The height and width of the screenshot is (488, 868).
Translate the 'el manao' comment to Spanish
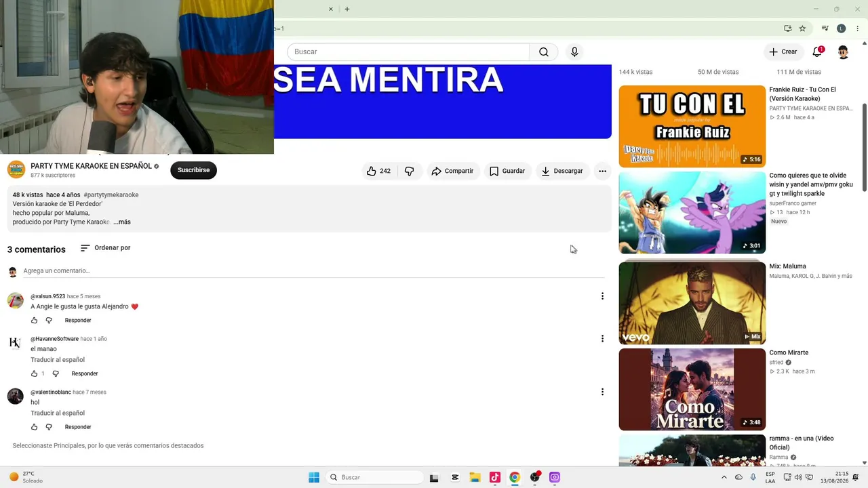click(58, 360)
